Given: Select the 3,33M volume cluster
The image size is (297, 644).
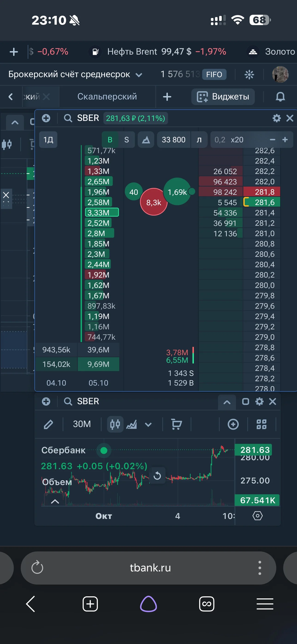Looking at the screenshot, I should pyautogui.click(x=102, y=213).
